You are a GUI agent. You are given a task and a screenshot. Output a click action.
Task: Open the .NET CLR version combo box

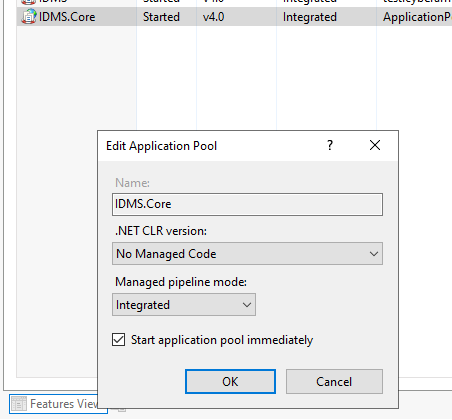[x=247, y=254]
